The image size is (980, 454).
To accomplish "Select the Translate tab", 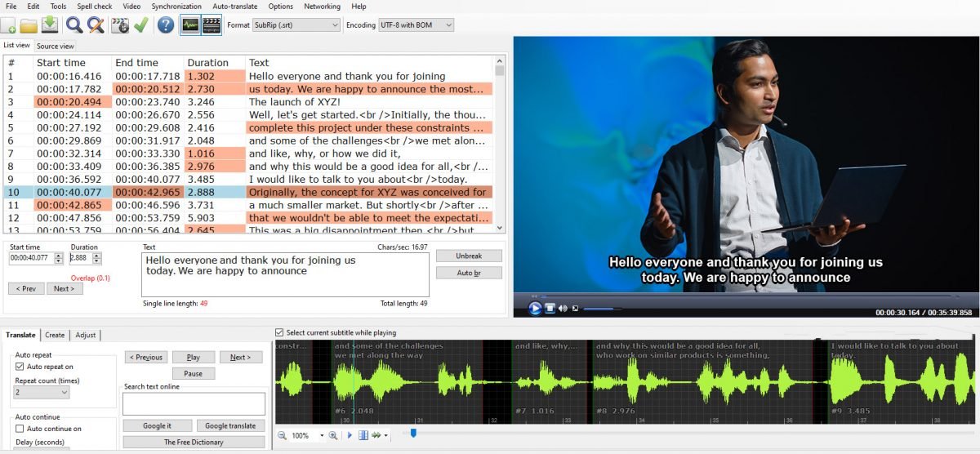I will pos(20,335).
